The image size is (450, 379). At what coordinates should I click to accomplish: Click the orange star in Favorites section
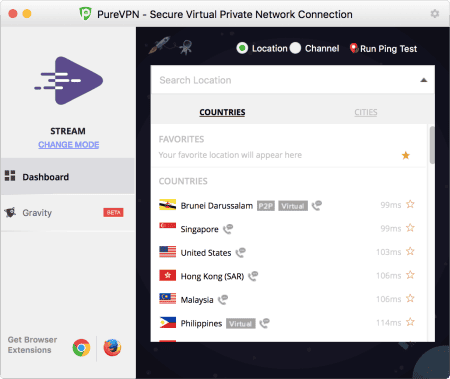[x=406, y=155]
